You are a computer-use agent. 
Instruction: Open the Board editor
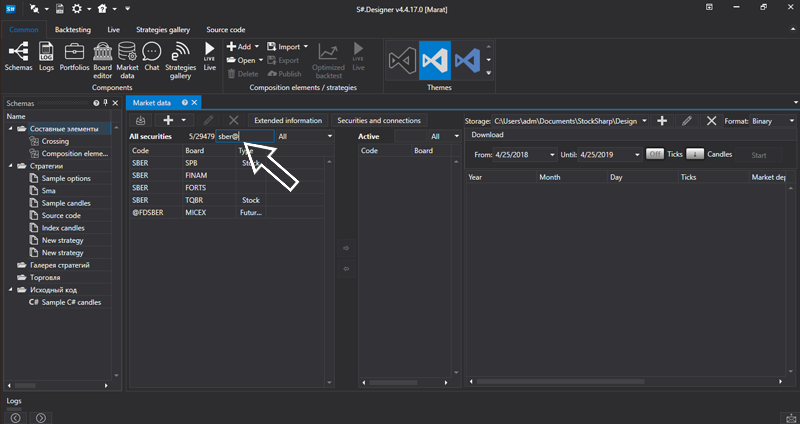pos(103,56)
